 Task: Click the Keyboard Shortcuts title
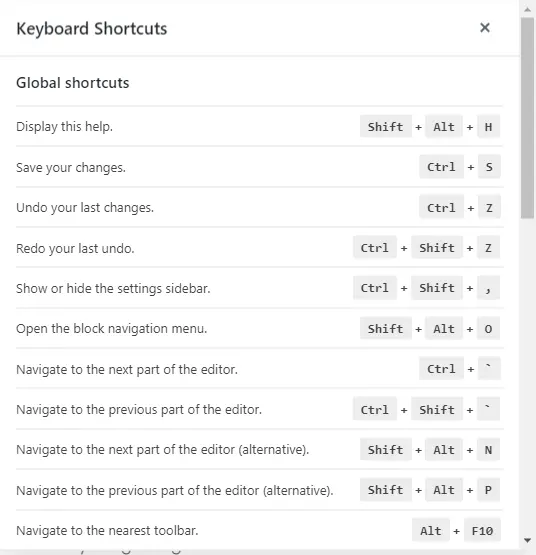pos(92,29)
